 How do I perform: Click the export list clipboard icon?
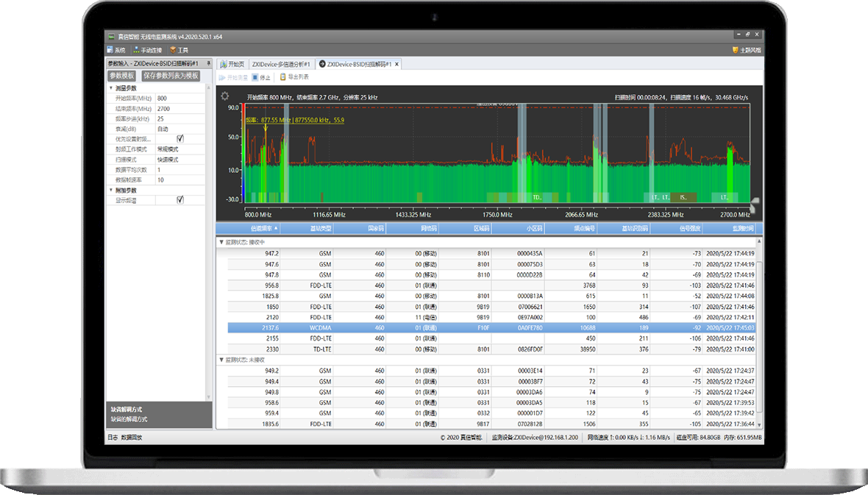click(283, 77)
